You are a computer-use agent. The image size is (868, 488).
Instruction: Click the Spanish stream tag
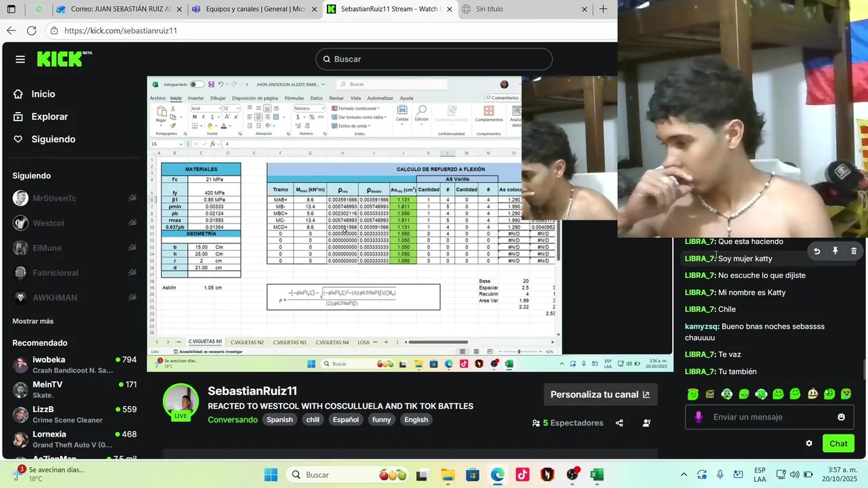click(x=279, y=420)
